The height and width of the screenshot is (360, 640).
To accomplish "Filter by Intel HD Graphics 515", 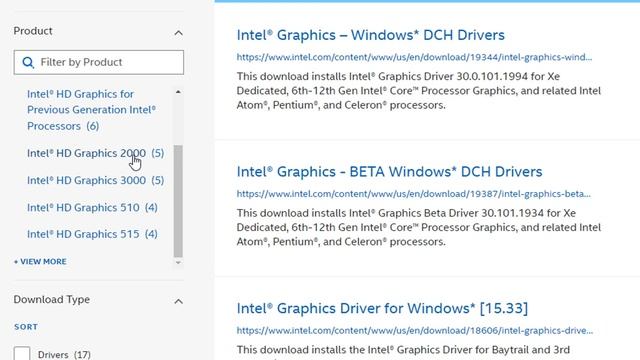I will click(92, 234).
